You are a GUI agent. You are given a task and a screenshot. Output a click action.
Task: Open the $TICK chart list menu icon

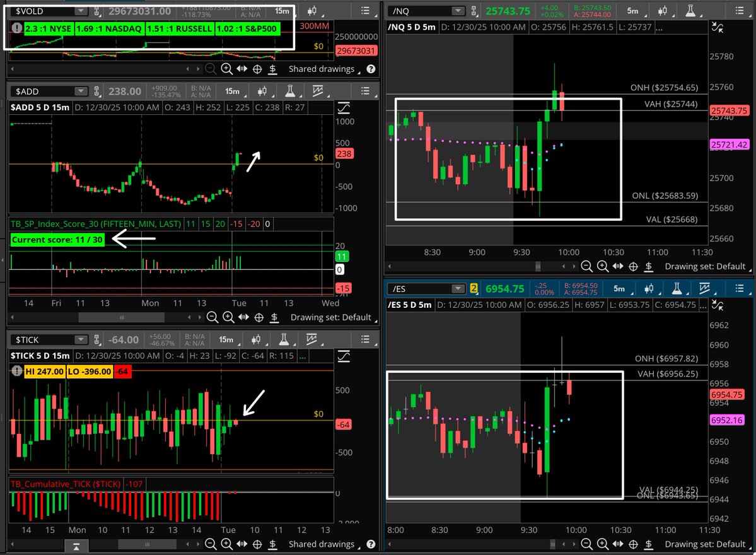(366, 340)
